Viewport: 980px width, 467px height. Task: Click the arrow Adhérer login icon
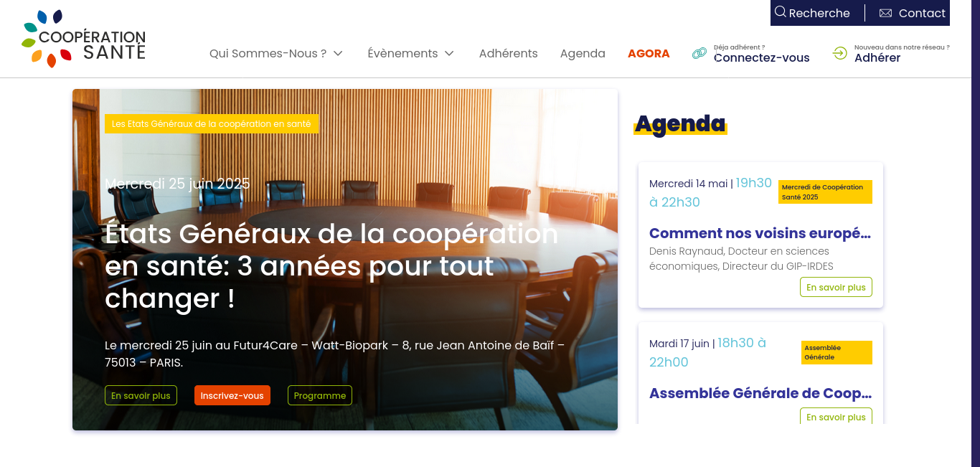coord(840,53)
